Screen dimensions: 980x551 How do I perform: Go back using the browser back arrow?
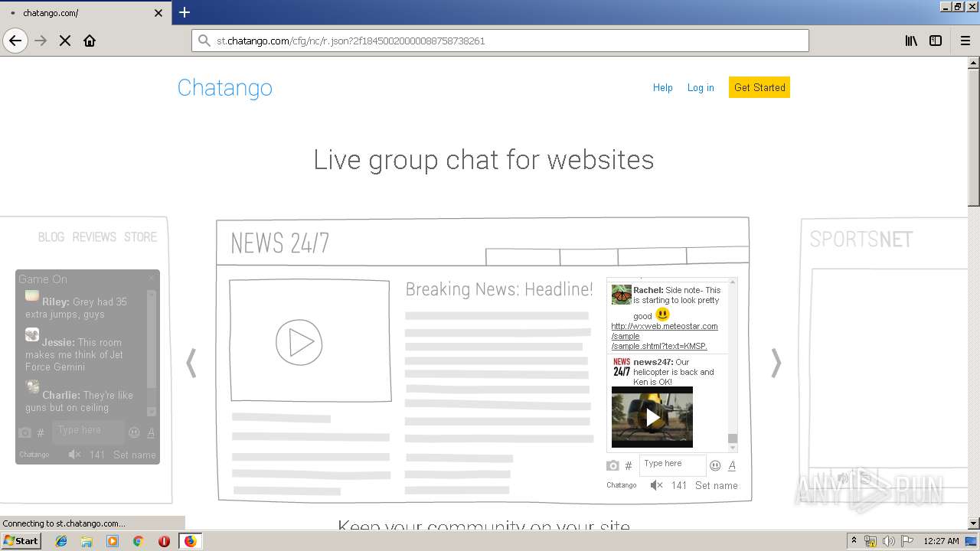15,41
